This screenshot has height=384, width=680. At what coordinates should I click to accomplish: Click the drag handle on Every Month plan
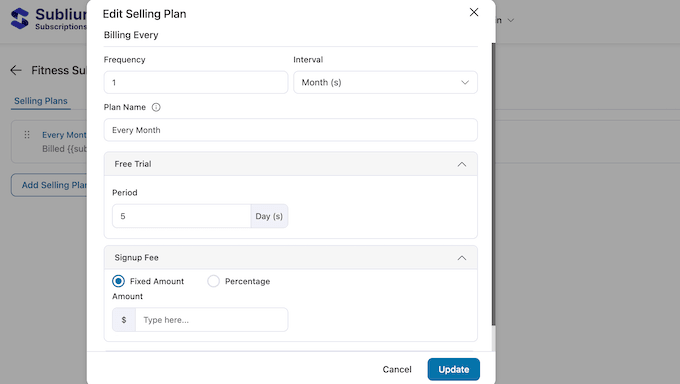point(27,135)
